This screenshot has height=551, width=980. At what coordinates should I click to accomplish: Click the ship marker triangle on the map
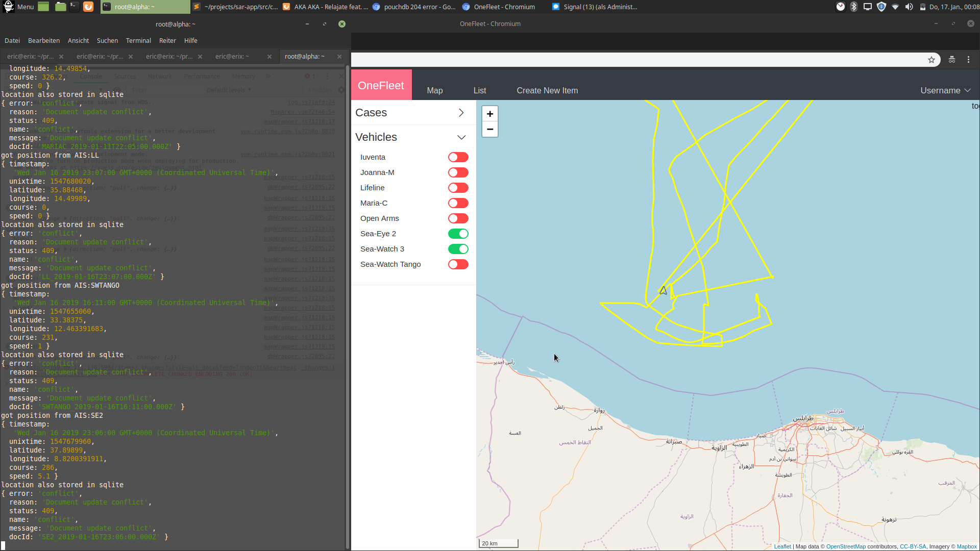click(x=663, y=290)
